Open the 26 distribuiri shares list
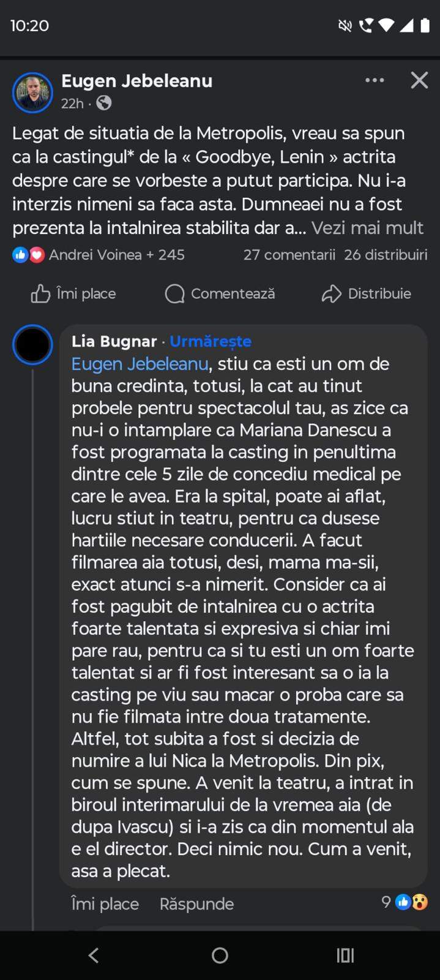 pos(386,255)
